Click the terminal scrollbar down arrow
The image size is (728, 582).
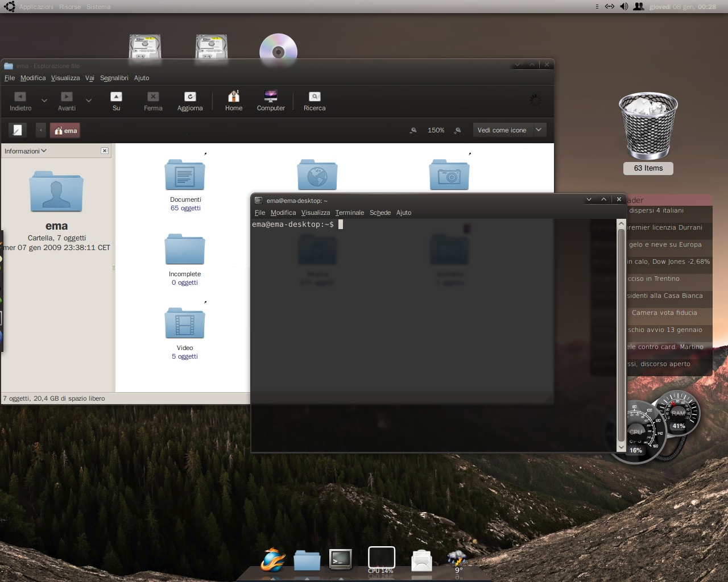pyautogui.click(x=621, y=448)
